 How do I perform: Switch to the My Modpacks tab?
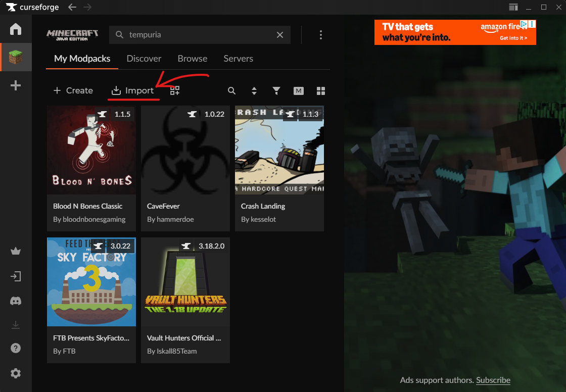coord(82,59)
